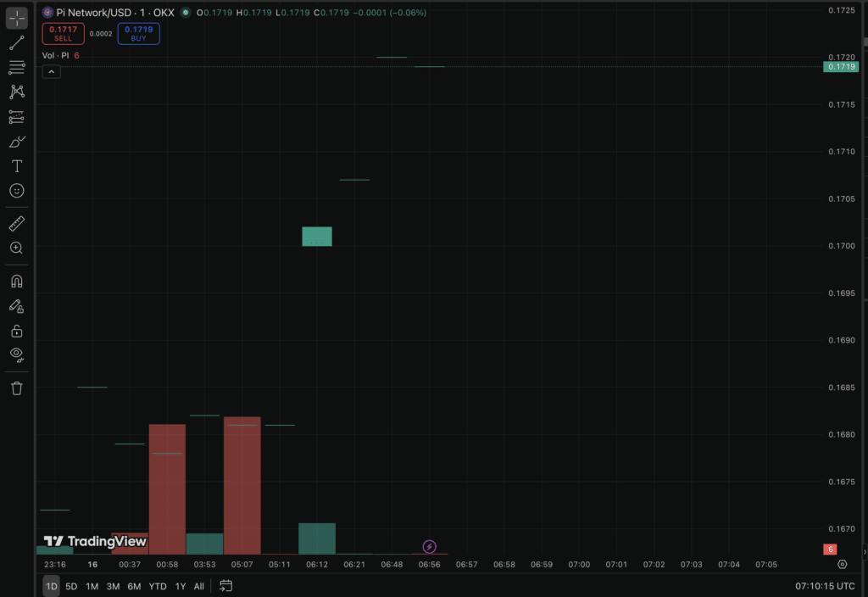Screen dimensions: 868x597
Task: Click the red volume label 6 on price axis
Action: pyautogui.click(x=830, y=550)
